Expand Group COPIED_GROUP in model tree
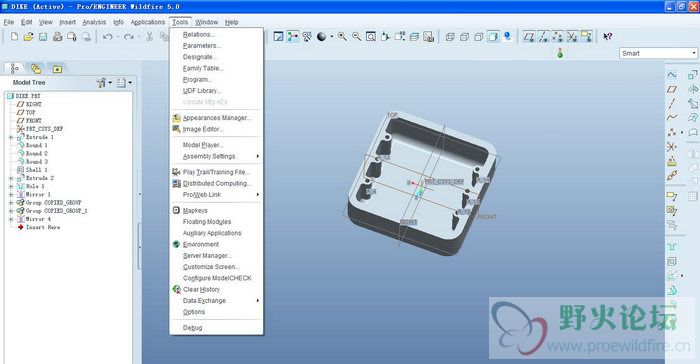The width and height of the screenshot is (700, 364). (11, 202)
